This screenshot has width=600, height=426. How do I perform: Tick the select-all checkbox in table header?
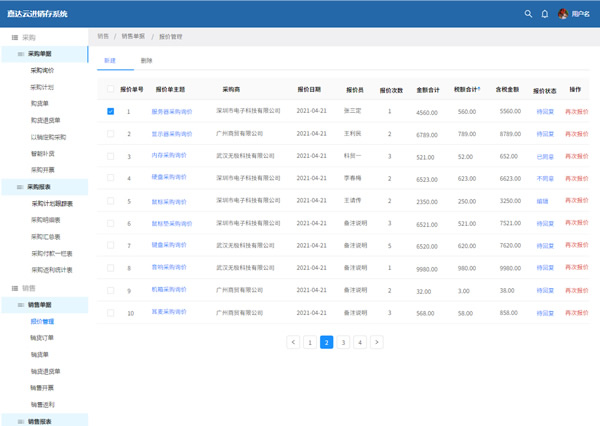110,89
